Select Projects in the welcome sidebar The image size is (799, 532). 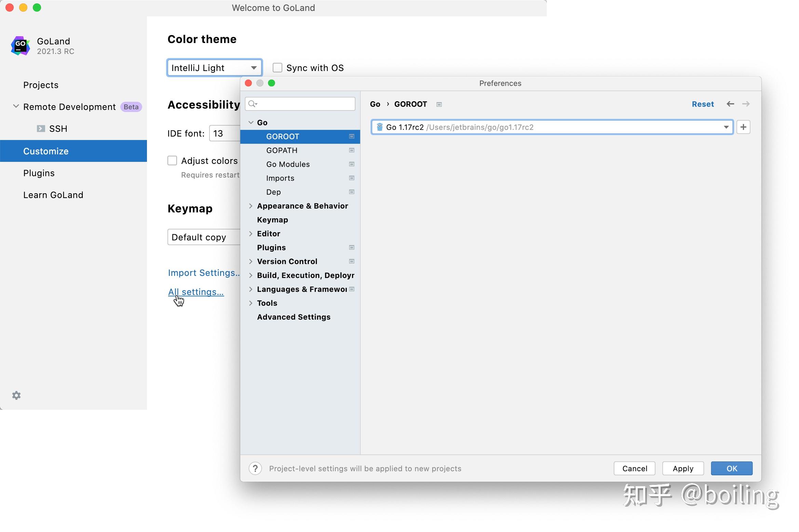(41, 85)
